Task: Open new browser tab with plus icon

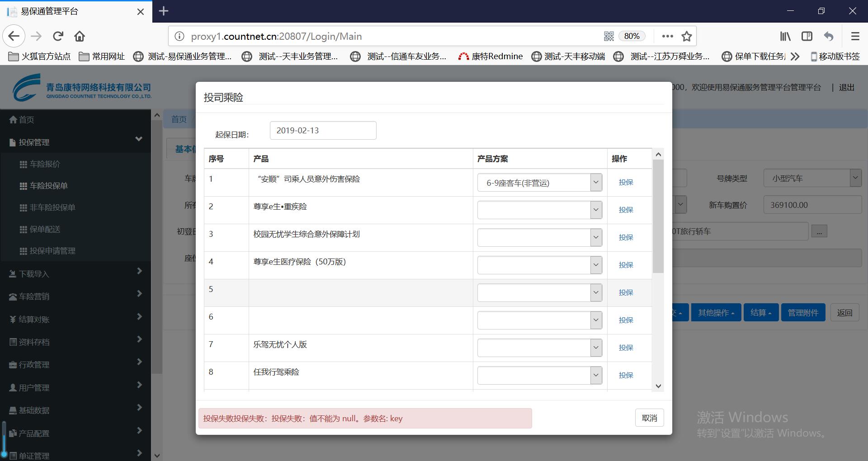Action: pos(164,11)
